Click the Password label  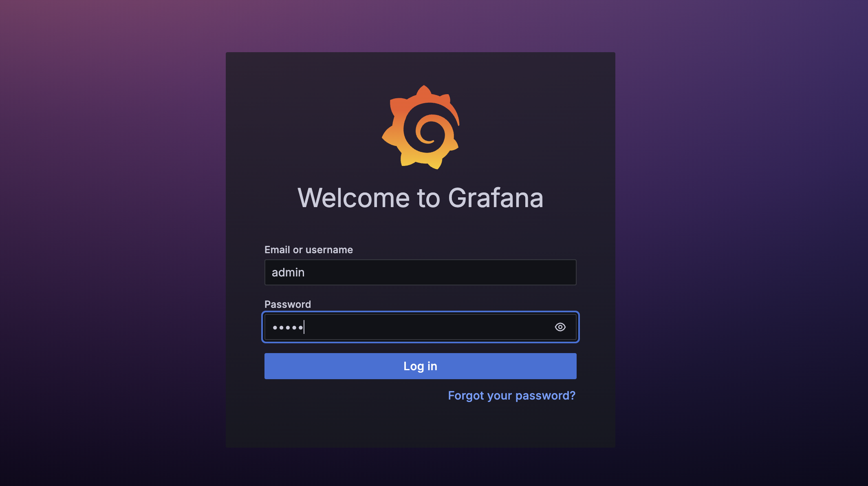(x=288, y=304)
